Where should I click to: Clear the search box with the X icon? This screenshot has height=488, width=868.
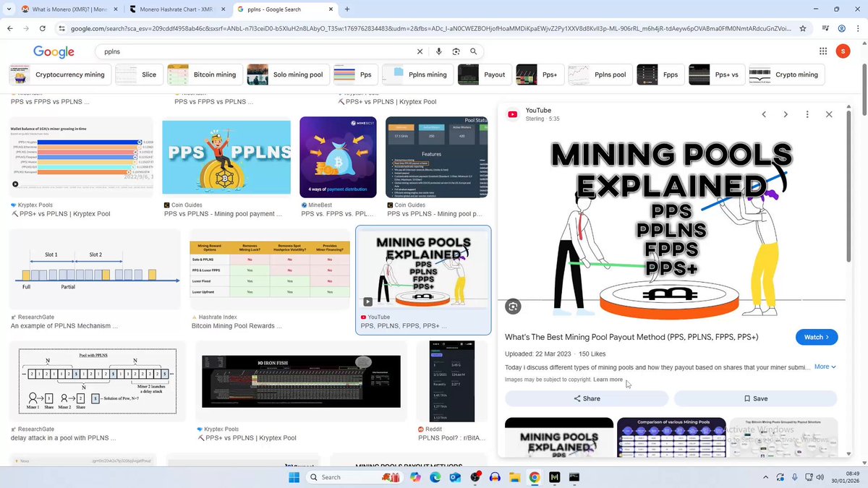point(420,52)
